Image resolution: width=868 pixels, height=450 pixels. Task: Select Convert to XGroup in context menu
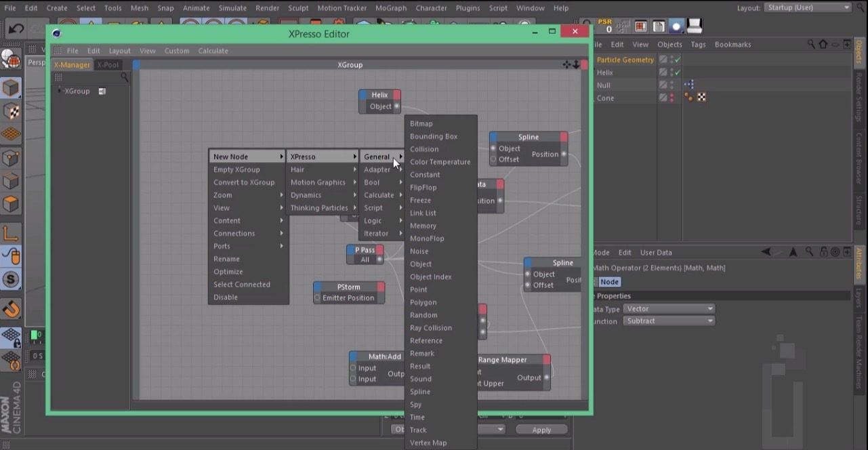pos(249,182)
